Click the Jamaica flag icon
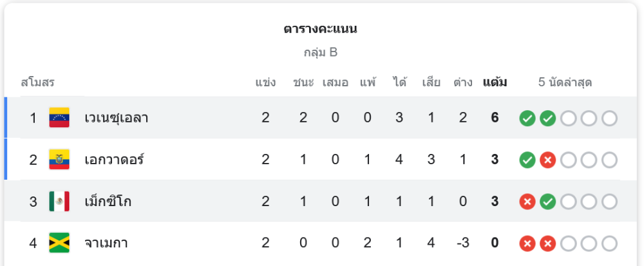This screenshot has height=266, width=644. [59, 243]
